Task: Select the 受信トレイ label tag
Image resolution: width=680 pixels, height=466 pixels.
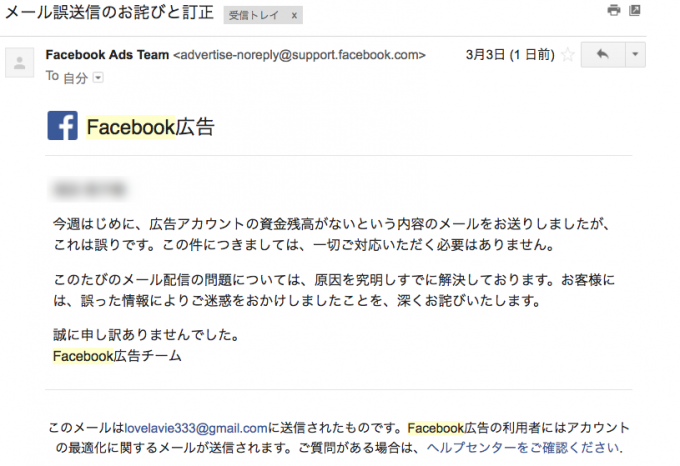Action: click(x=254, y=16)
